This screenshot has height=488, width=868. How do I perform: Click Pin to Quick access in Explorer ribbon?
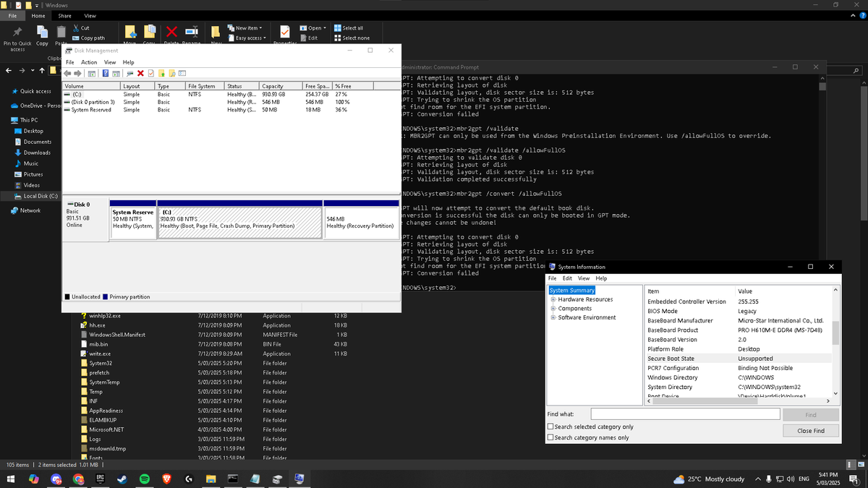17,38
